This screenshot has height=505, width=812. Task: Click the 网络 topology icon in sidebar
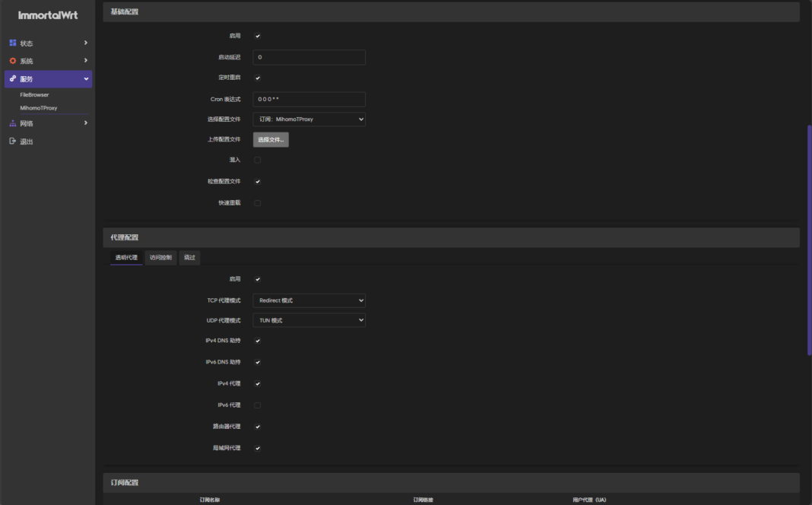[x=13, y=123]
